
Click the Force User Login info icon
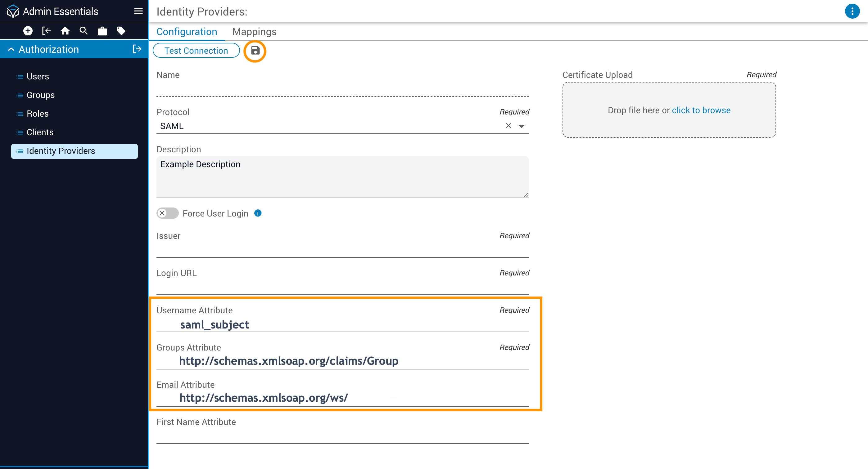pyautogui.click(x=258, y=213)
